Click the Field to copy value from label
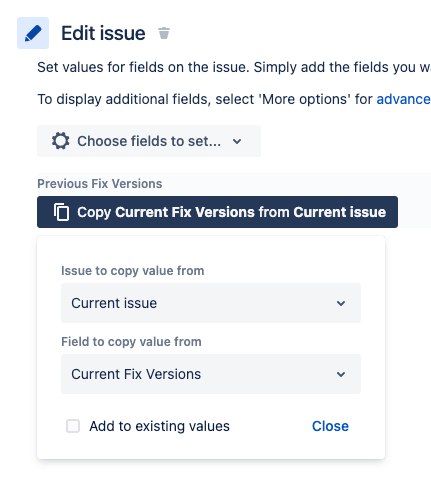Viewport: 431px width, 479px height. (131, 342)
